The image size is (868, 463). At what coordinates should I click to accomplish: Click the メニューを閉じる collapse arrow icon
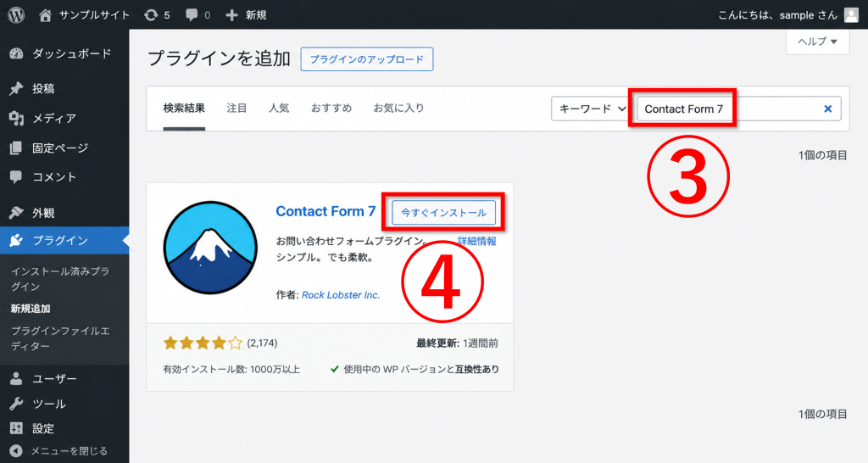(x=17, y=451)
